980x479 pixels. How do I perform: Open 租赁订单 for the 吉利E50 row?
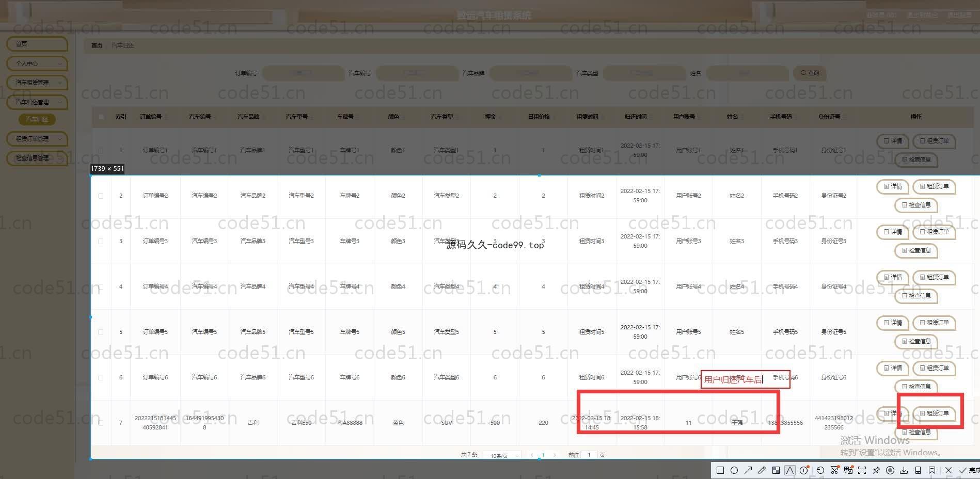[934, 414]
